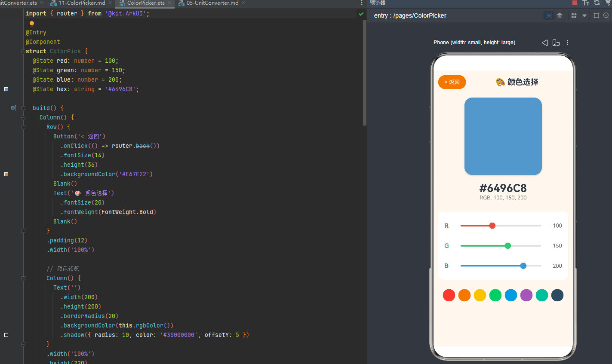Select the blue preset color circle

(x=511, y=295)
